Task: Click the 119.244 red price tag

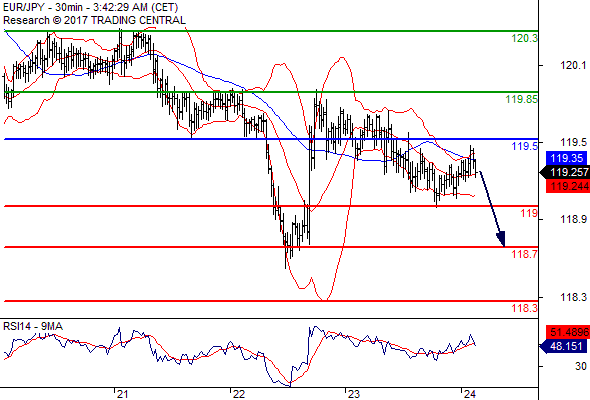Action: click(567, 186)
